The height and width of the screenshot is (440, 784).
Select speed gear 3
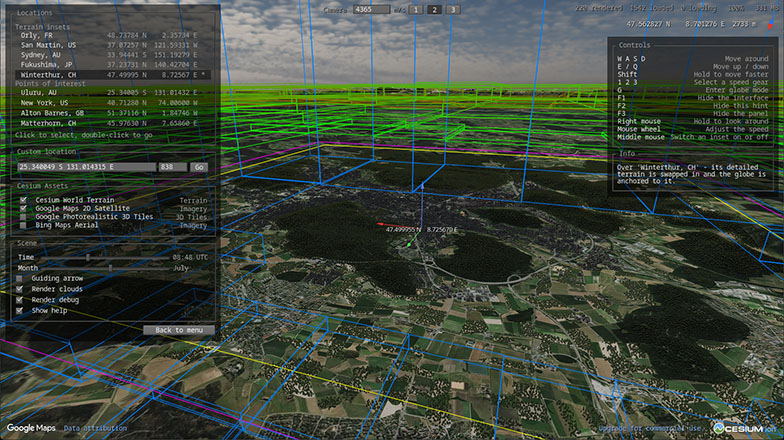click(x=452, y=10)
